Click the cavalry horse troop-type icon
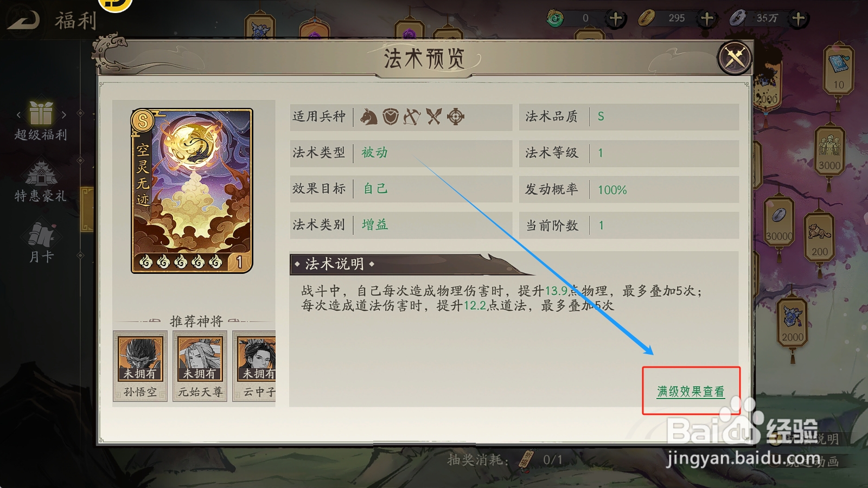Screen dimensions: 868x488 tap(369, 117)
